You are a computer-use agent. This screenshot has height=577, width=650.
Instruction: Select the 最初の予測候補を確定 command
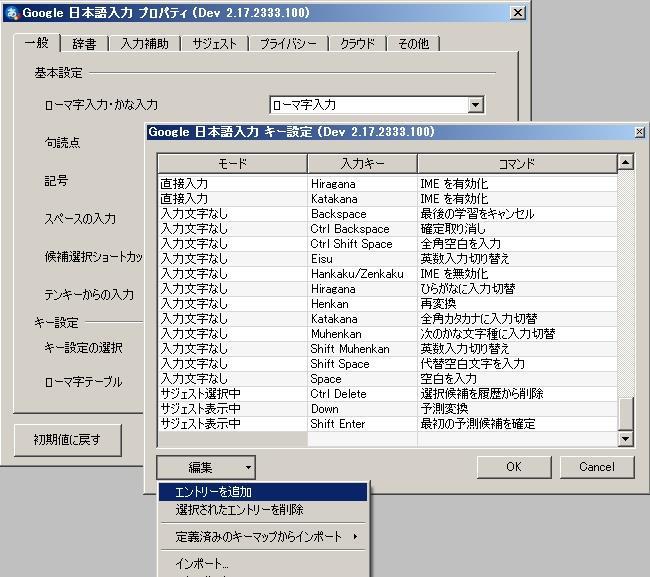517,424
